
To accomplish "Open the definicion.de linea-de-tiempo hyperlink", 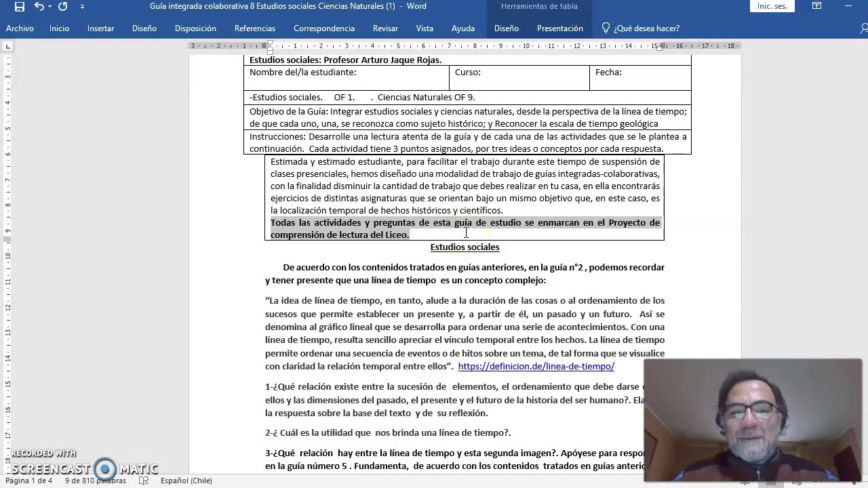I will (536, 366).
